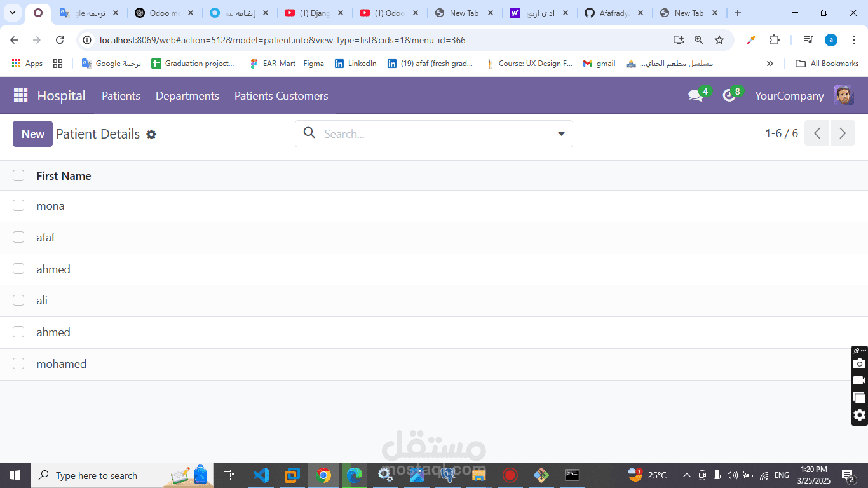The height and width of the screenshot is (488, 868).
Task: Click the Windows Start button
Action: pyautogui.click(x=15, y=475)
